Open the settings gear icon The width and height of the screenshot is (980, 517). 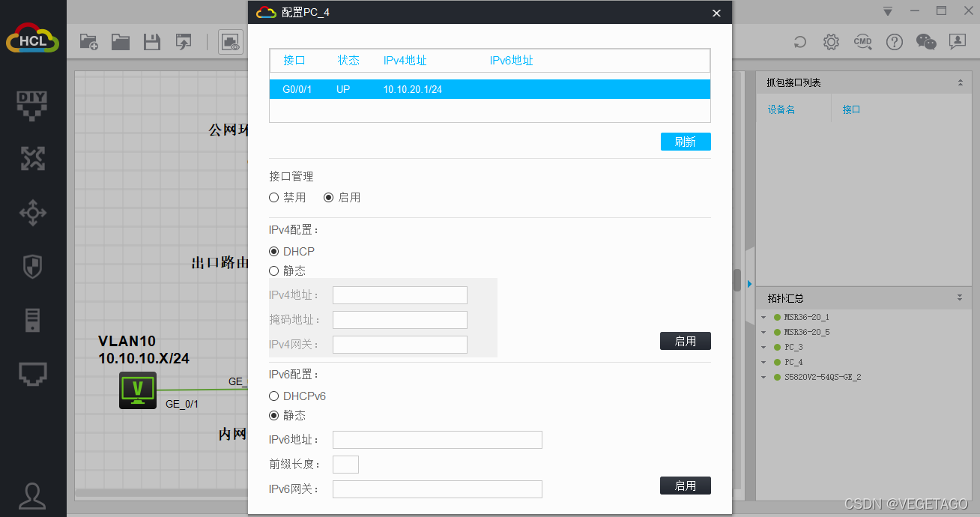coord(830,42)
